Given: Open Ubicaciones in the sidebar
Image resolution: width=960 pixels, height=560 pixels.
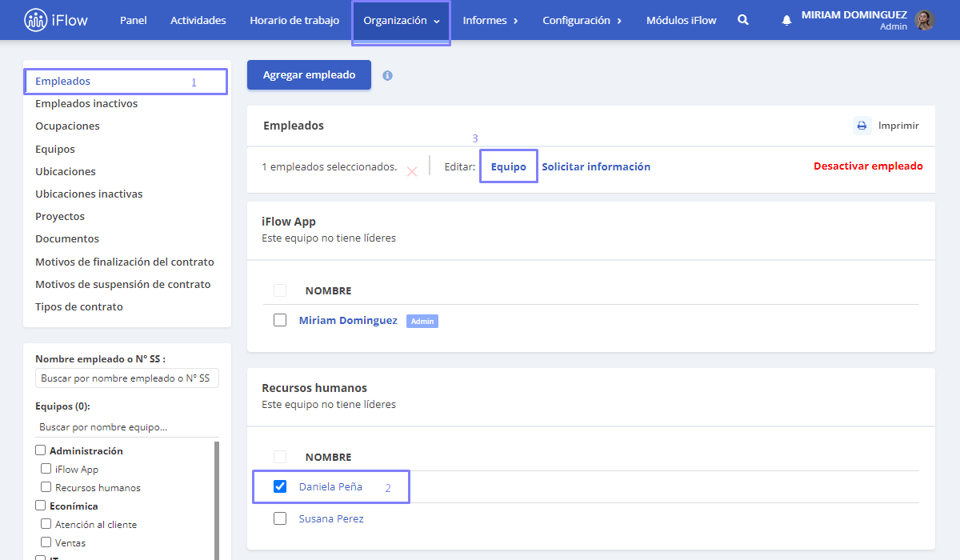Looking at the screenshot, I should 66,171.
